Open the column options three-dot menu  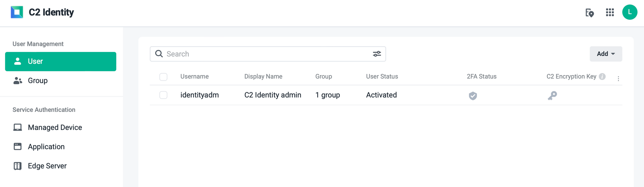(x=618, y=79)
